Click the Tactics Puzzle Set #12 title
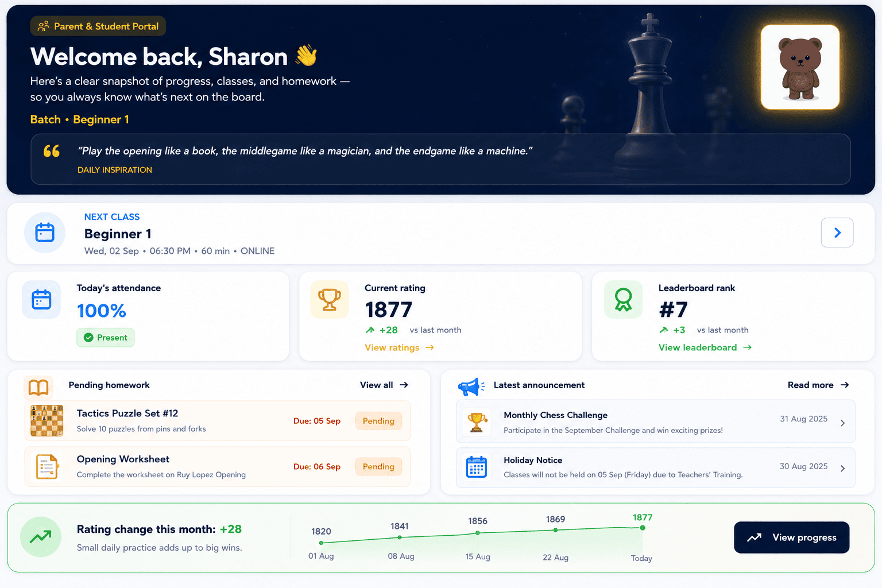882x588 pixels. [127, 413]
